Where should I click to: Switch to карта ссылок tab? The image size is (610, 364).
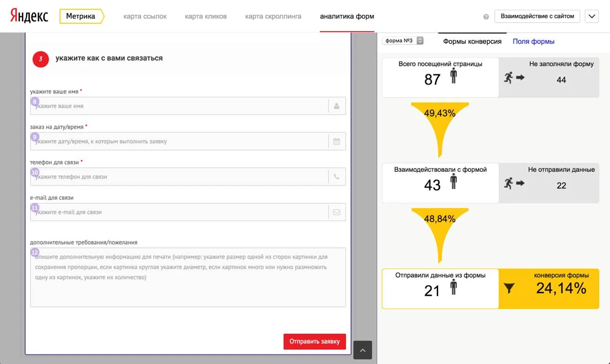pos(145,16)
